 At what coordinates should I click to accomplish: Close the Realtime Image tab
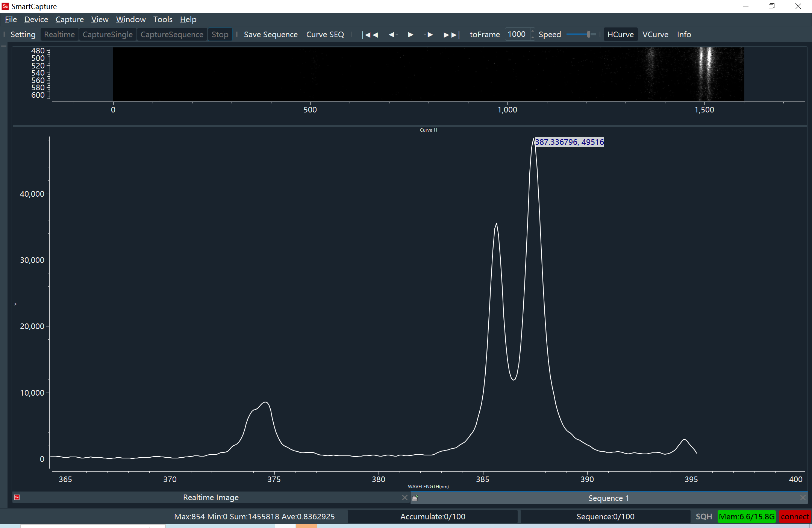(x=404, y=498)
